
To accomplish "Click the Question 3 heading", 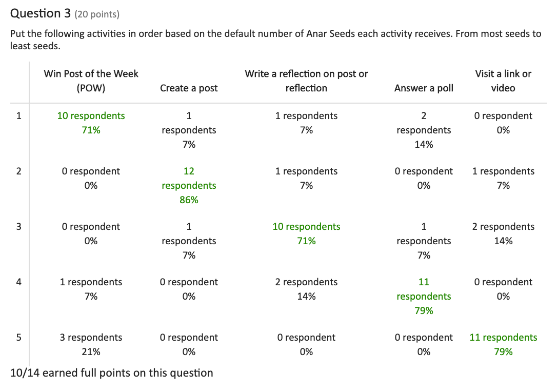I will (x=40, y=13).
